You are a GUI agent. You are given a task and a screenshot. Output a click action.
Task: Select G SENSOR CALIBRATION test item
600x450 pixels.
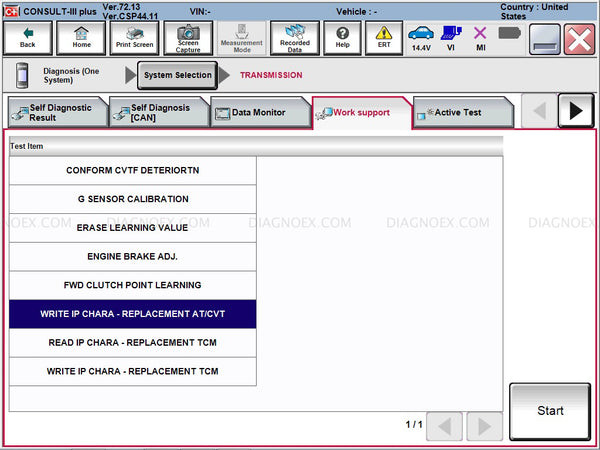pos(133,199)
